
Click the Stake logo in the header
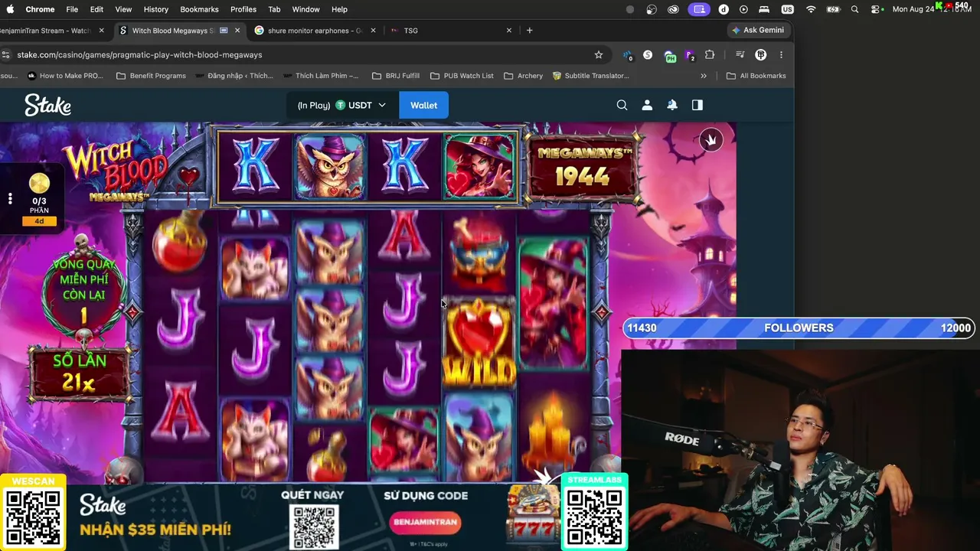(x=47, y=105)
